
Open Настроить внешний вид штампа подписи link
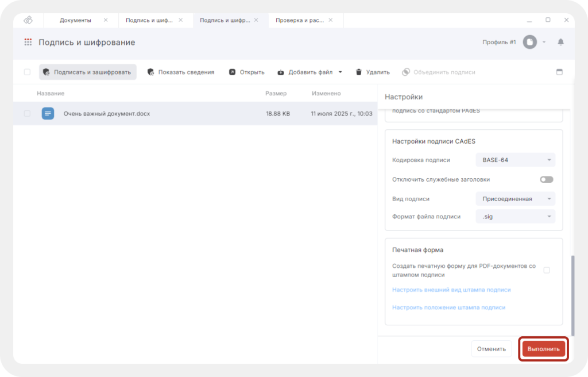point(451,290)
